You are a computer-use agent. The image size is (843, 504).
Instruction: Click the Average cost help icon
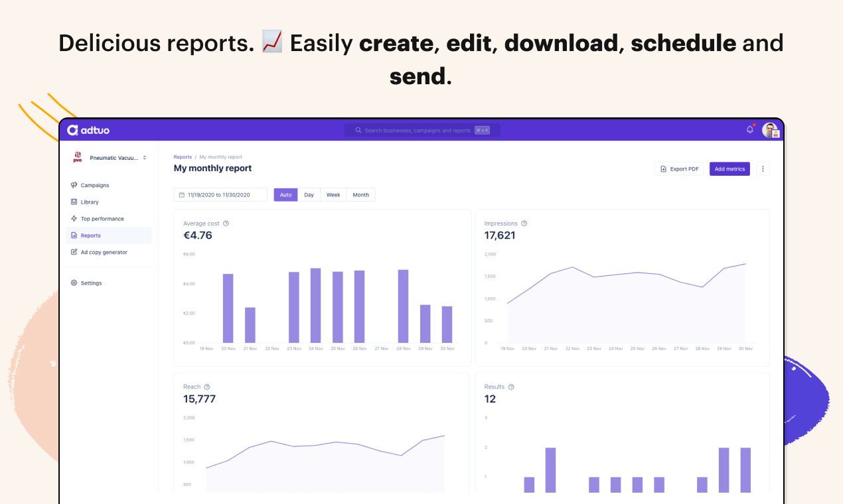[x=226, y=223]
